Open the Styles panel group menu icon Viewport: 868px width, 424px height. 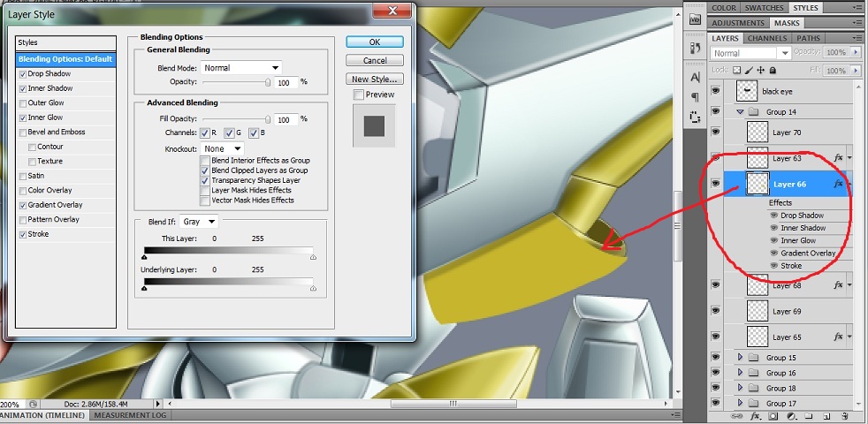[x=858, y=8]
